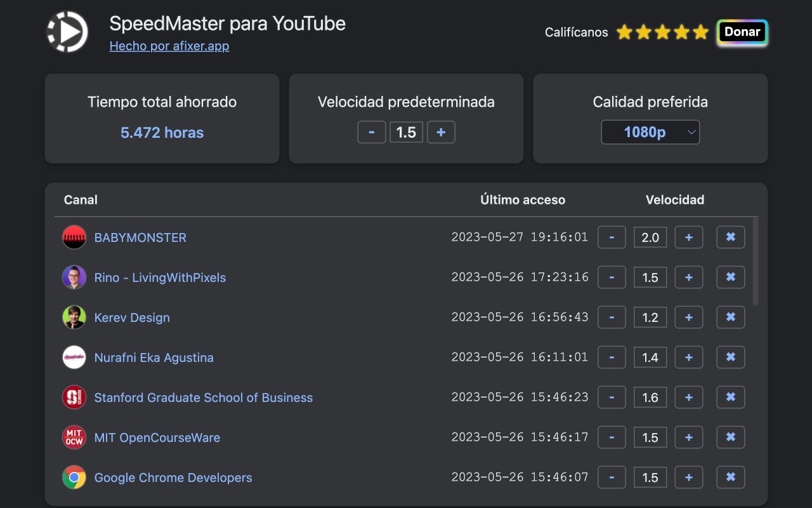Increase the default speed (Velocidad predeterminada)
The image size is (812, 508).
(441, 132)
